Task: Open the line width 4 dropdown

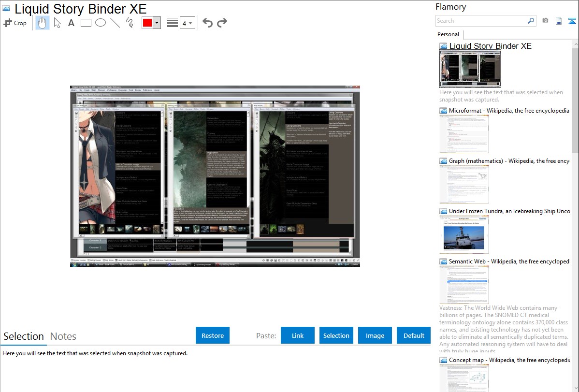Action: (x=187, y=23)
